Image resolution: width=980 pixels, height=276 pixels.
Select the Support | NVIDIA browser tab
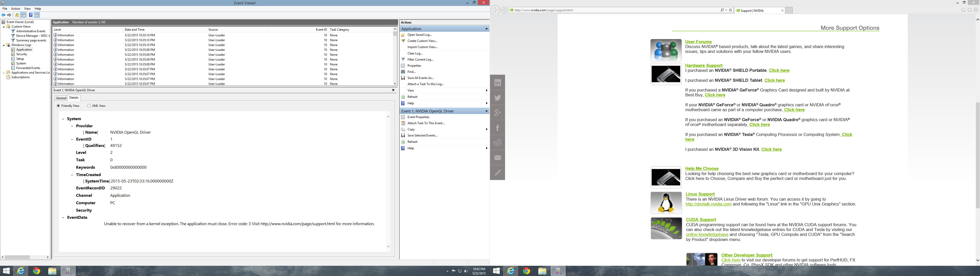coord(759,10)
